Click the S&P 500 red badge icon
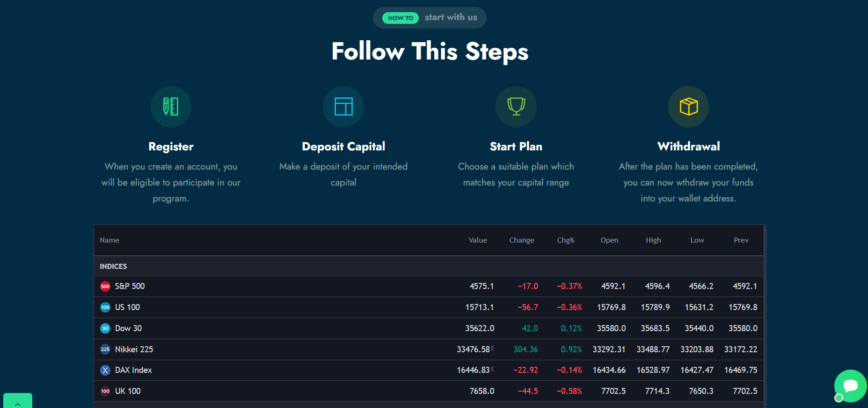The width and height of the screenshot is (868, 408). (x=105, y=286)
